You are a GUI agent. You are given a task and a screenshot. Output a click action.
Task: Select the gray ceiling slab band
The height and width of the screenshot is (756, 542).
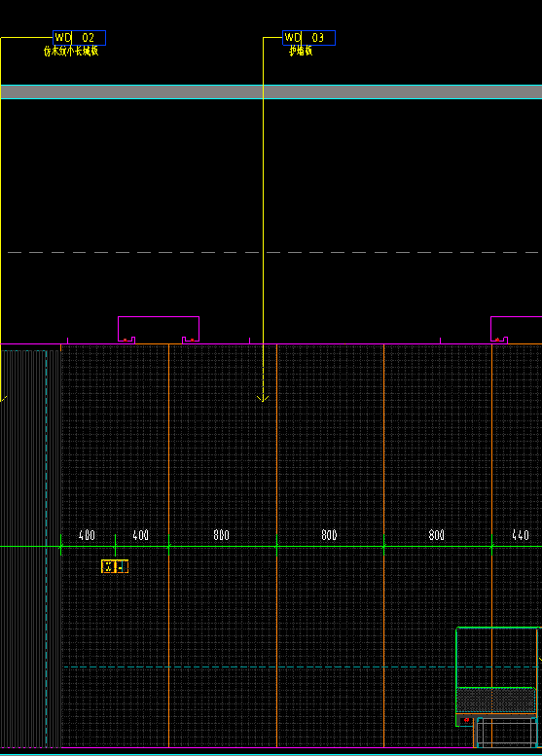271,91
